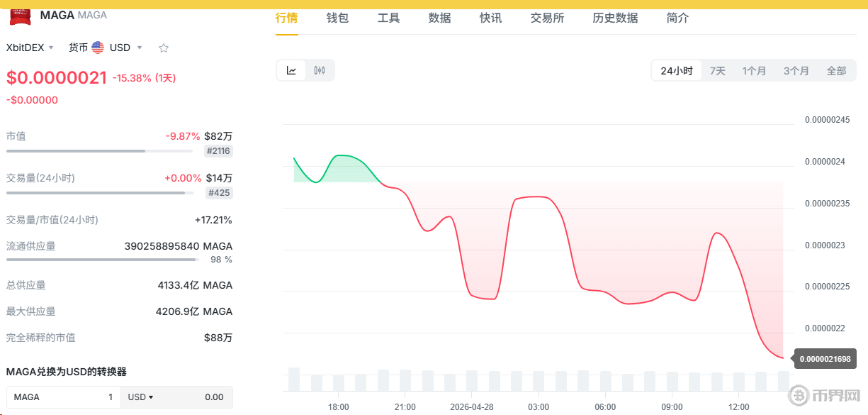The height and width of the screenshot is (415, 868).
Task: Click the $82万 market cap value
Action: (218, 135)
